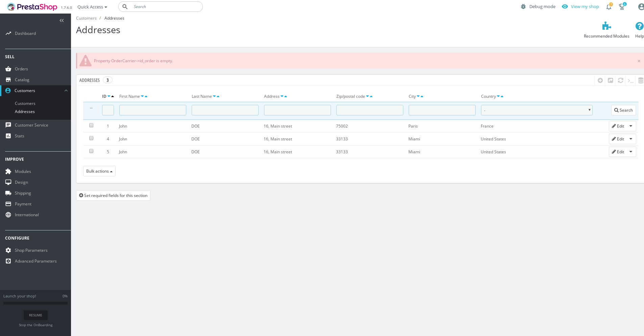Click Stop the OnBoarding link
The height and width of the screenshot is (336, 644).
(x=36, y=325)
